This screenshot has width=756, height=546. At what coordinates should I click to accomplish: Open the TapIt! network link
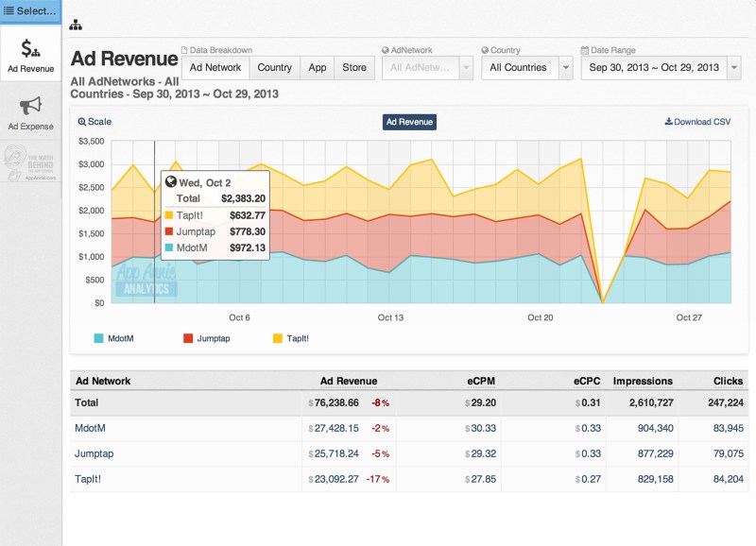88,479
